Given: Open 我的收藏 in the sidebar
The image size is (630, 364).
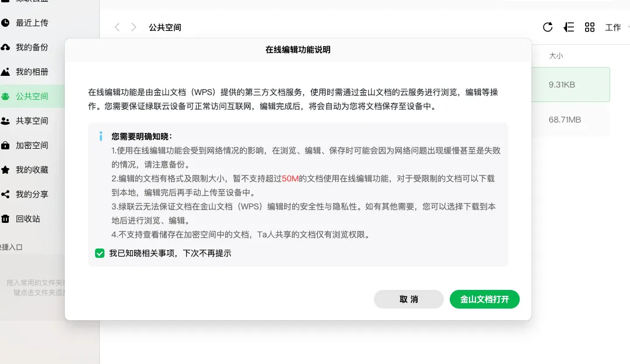Looking at the screenshot, I should pos(32,170).
